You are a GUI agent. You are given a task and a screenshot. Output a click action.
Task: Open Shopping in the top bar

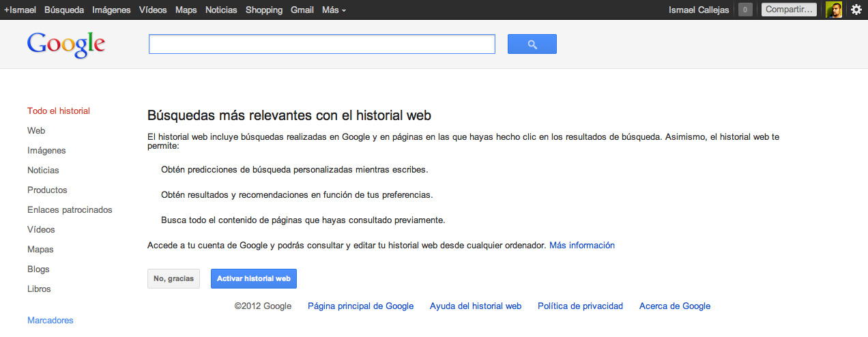coord(264,10)
